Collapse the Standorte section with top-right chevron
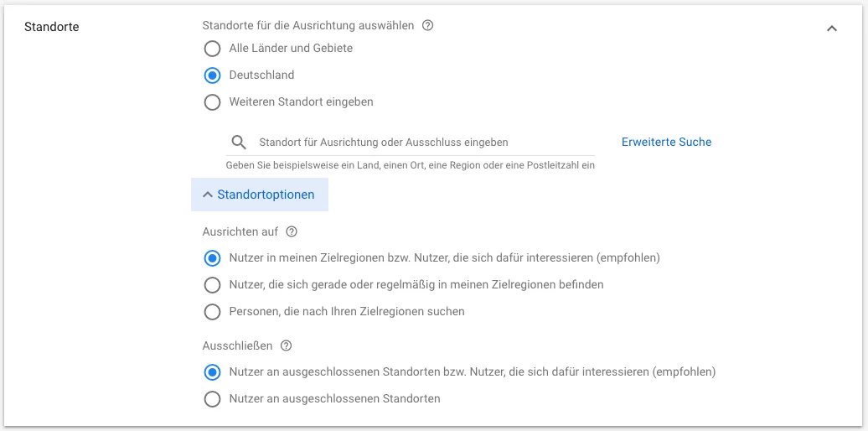 coord(831,29)
